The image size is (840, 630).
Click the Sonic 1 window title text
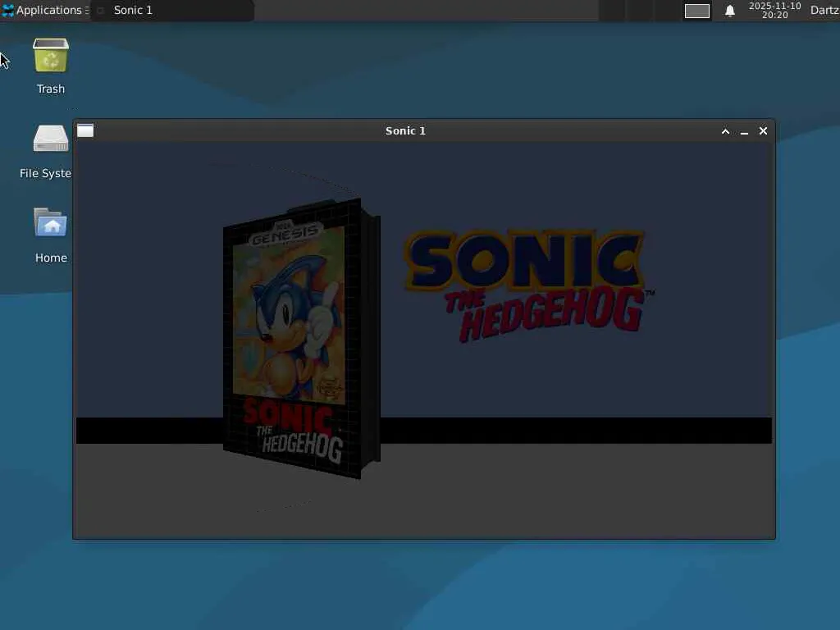point(405,130)
